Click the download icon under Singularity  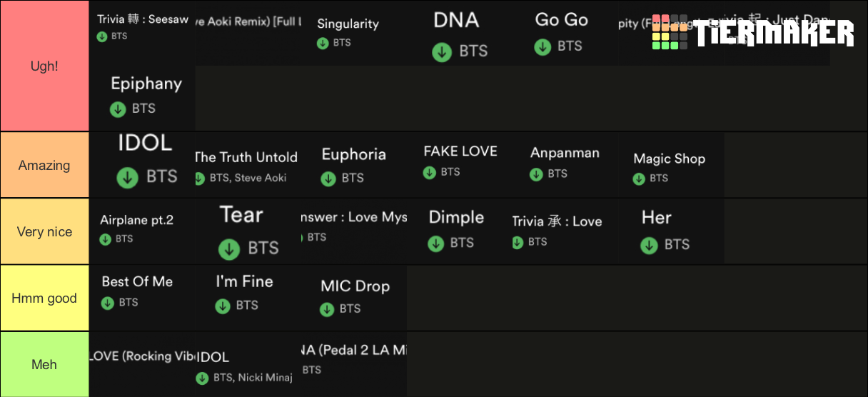coord(323,43)
